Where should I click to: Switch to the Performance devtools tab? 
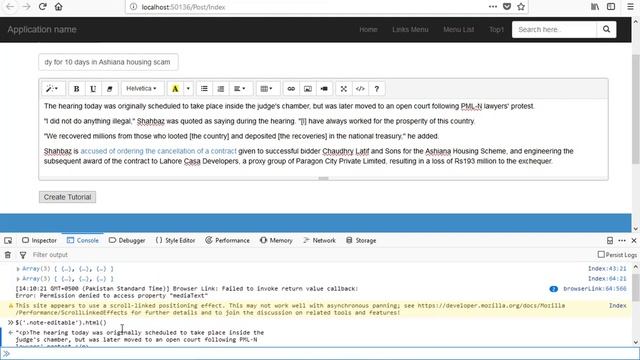[227, 240]
